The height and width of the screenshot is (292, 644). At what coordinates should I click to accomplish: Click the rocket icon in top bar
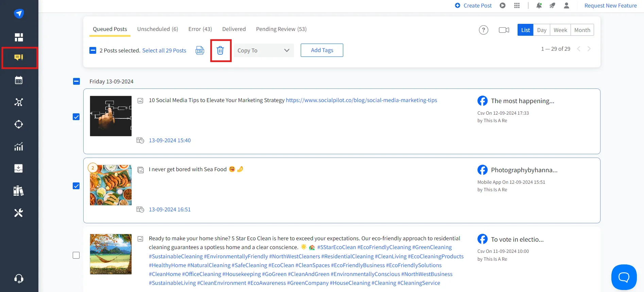(x=553, y=5)
